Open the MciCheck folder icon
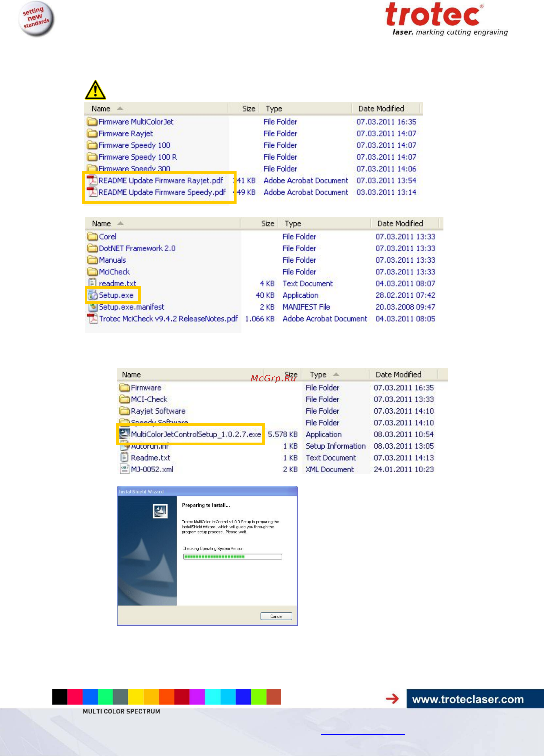The width and height of the screenshot is (544, 756). (93, 272)
